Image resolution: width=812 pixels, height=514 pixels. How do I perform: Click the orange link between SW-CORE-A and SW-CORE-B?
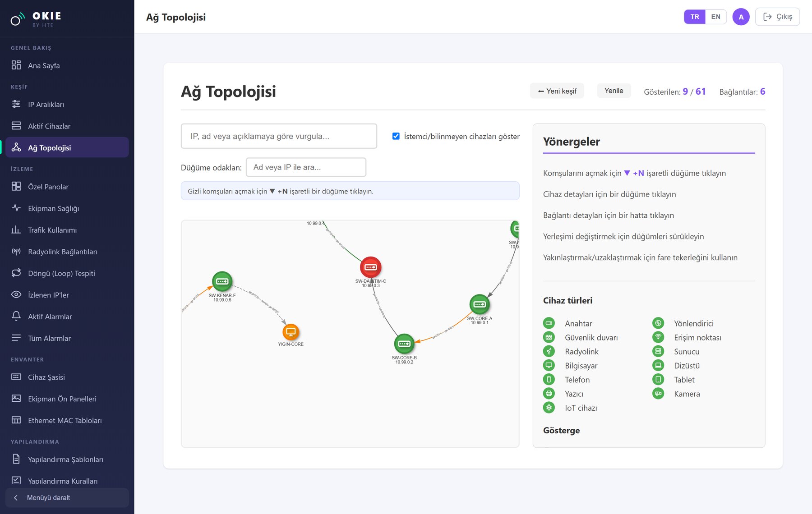[x=444, y=331]
